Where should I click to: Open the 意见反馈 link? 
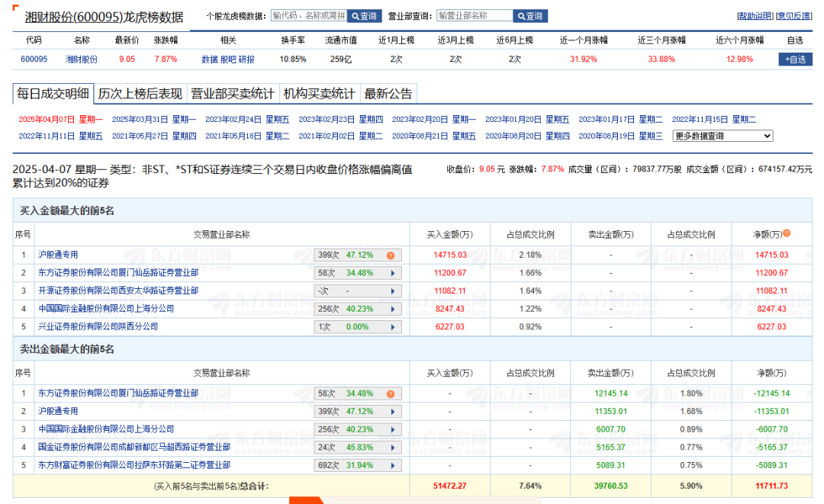click(794, 16)
